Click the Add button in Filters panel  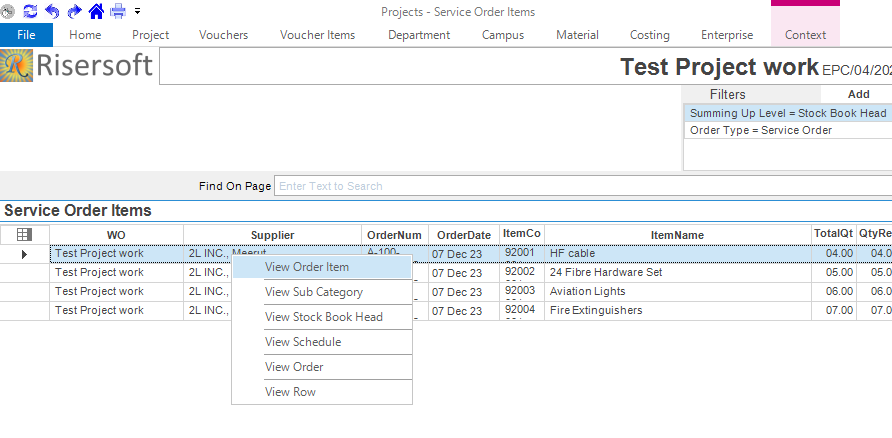point(858,94)
